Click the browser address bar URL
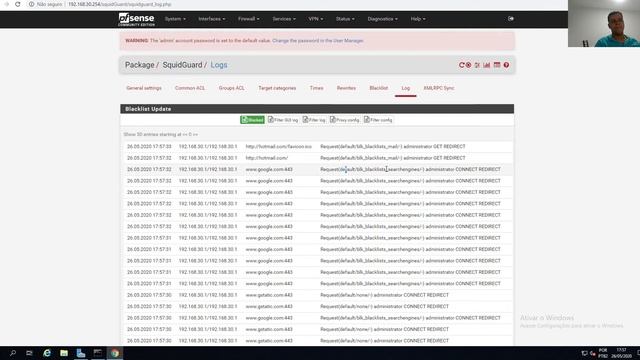This screenshot has height=360, width=640. [x=120, y=4]
